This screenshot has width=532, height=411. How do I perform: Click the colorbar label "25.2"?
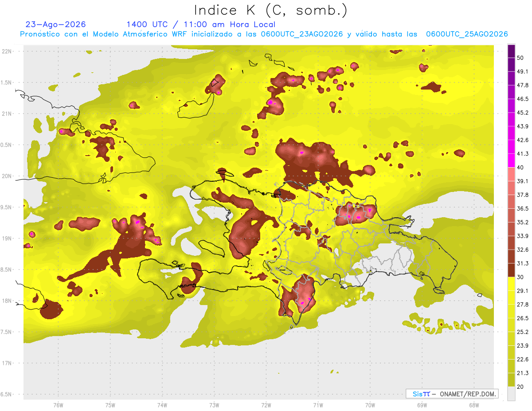[x=522, y=332]
